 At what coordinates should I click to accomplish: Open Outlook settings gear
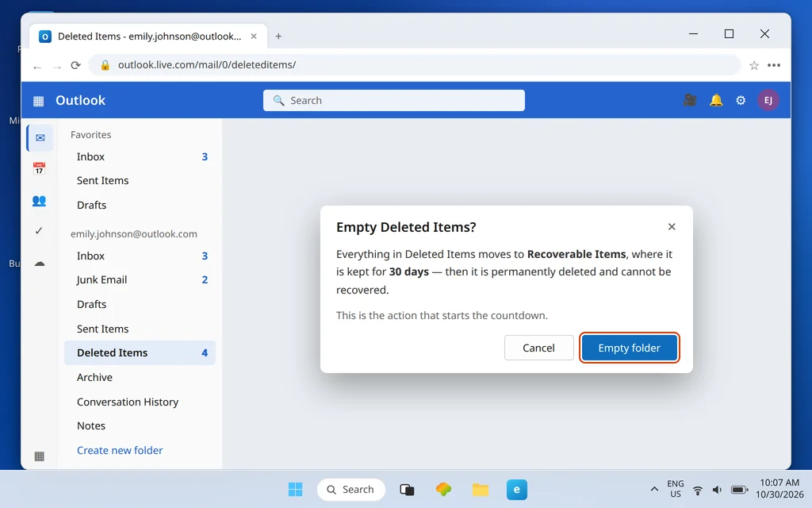741,100
